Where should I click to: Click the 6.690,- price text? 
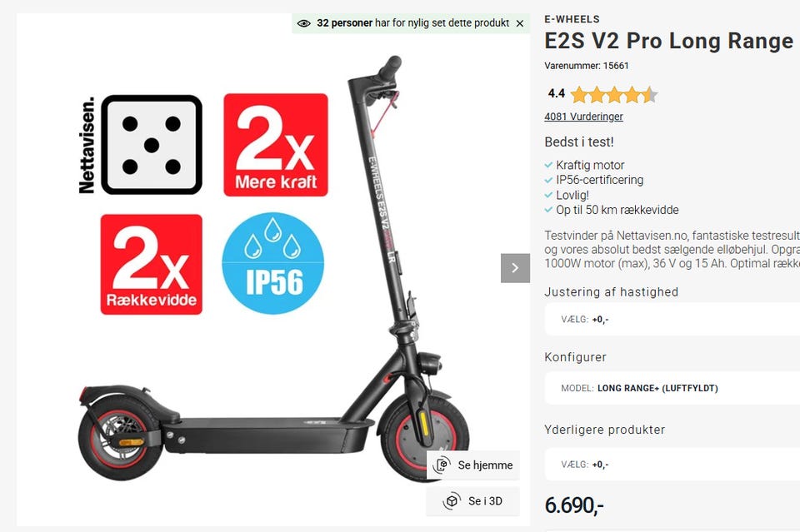[574, 505]
